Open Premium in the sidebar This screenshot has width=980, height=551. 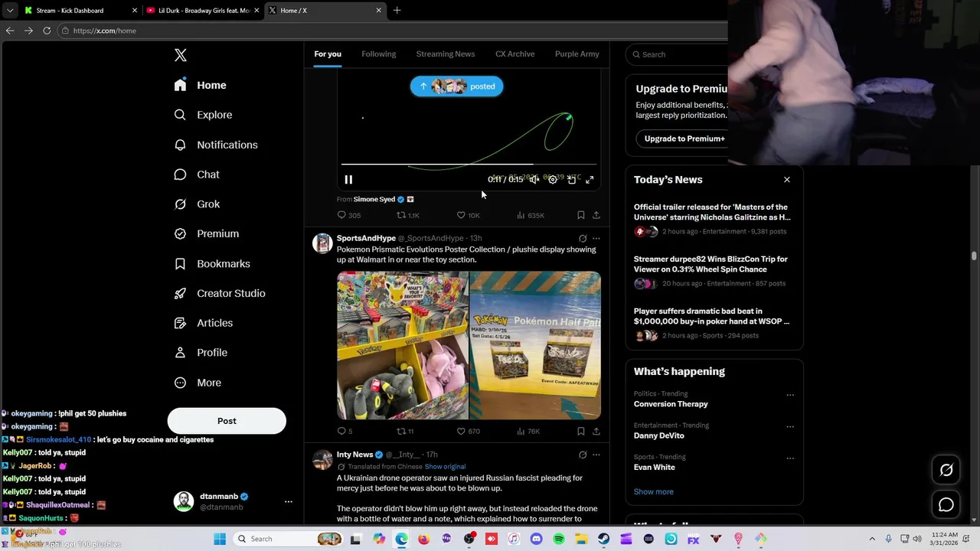pos(207,233)
